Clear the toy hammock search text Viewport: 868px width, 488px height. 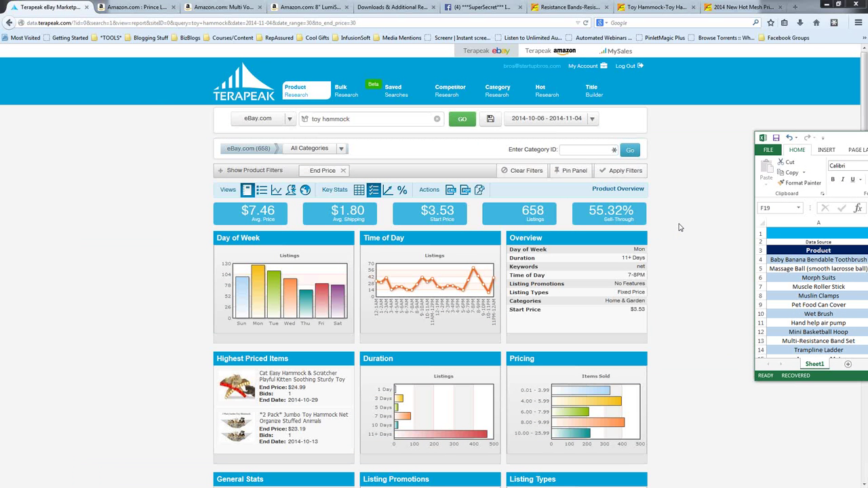(437, 119)
